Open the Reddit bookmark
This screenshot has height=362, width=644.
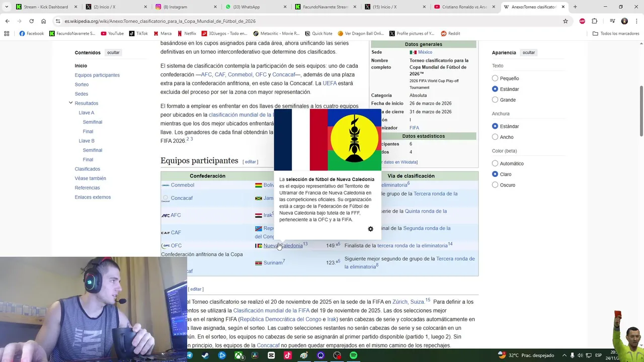coord(450,34)
